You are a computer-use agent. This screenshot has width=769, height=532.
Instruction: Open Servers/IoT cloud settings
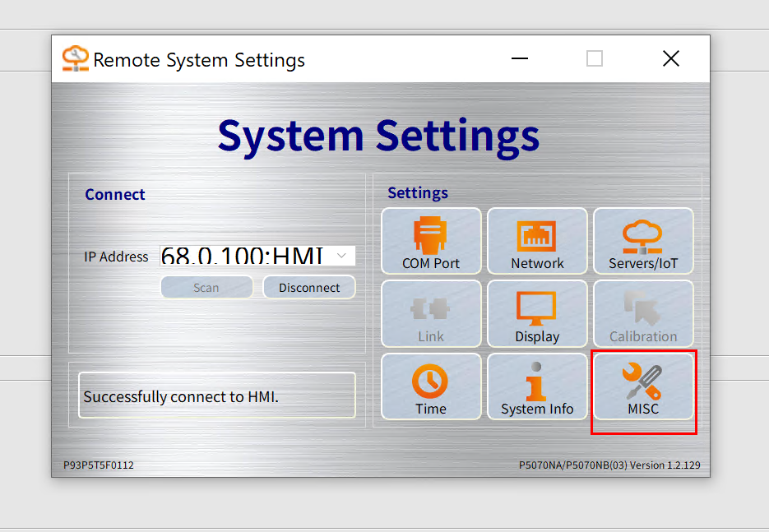(x=643, y=241)
